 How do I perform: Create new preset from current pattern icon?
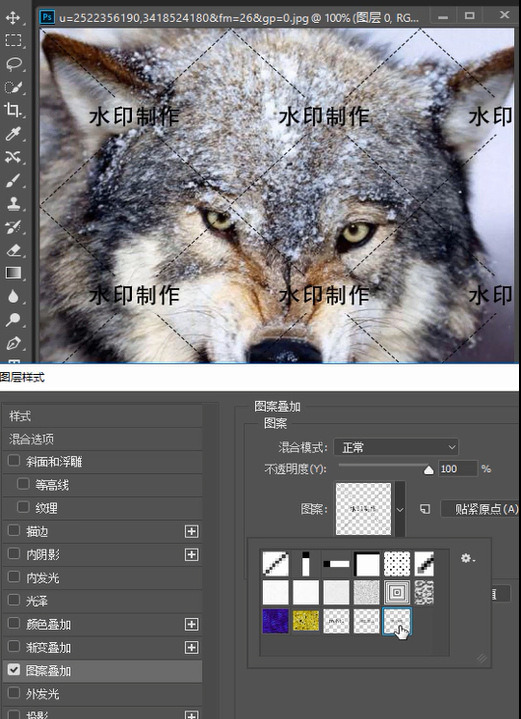[425, 509]
